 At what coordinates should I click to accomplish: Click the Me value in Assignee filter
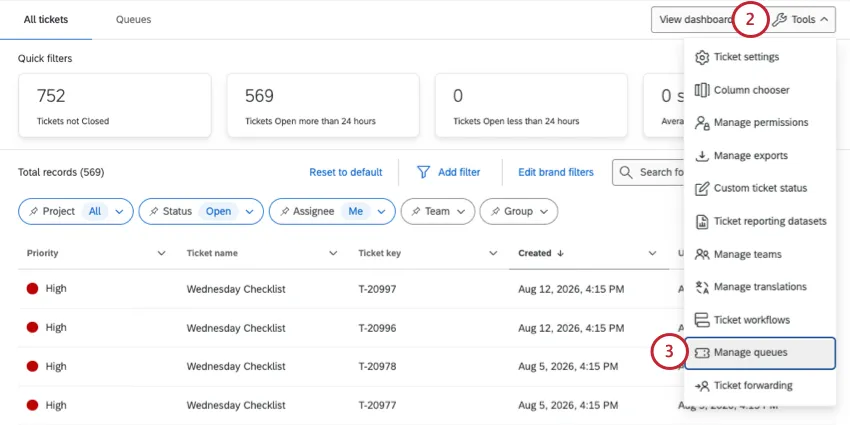356,211
